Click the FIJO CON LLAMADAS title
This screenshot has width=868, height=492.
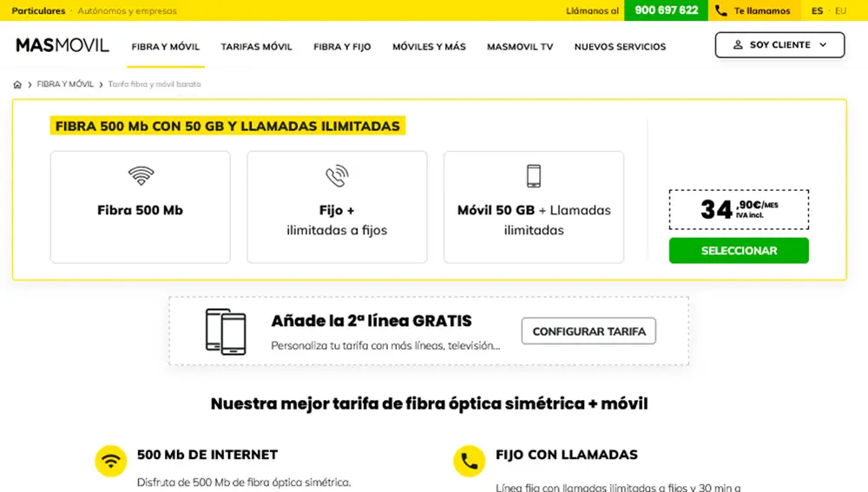(566, 455)
